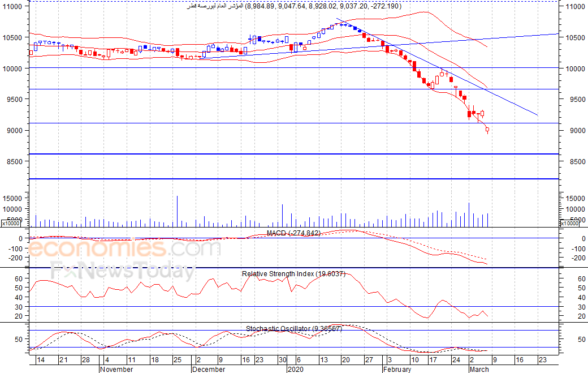Click 8500 on the left price axis
Image resolution: width=588 pixels, height=373 pixels.
pyautogui.click(x=15, y=162)
